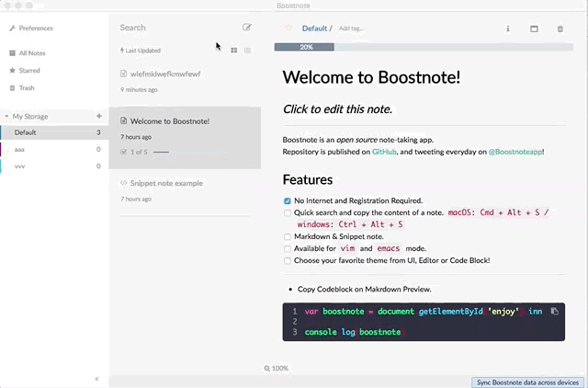Open the Last Updated sort dropdown
588x388 pixels.
pos(141,51)
